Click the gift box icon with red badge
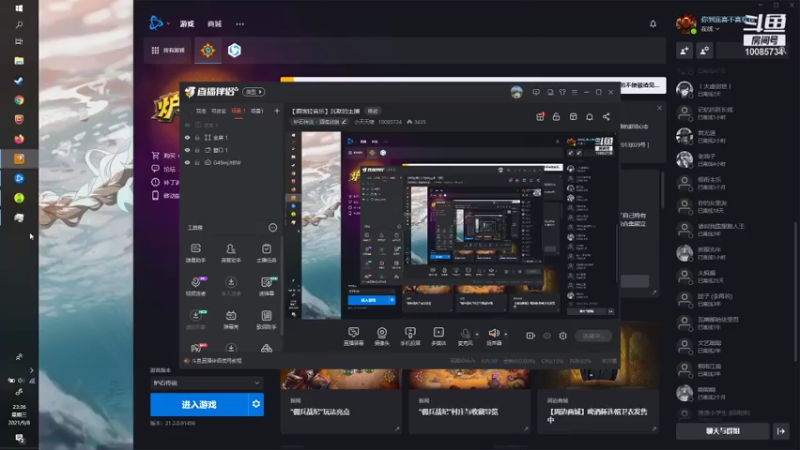The width and height of the screenshot is (800, 450). 540,117
